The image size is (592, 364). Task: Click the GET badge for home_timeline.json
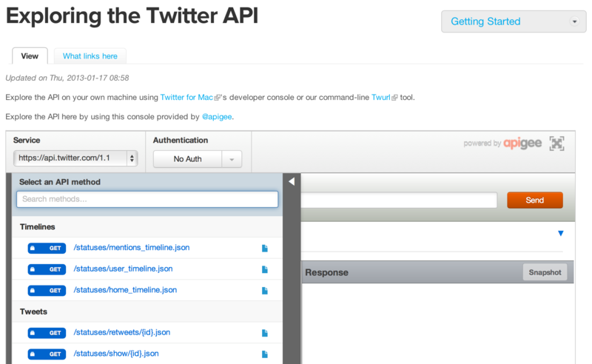coord(47,290)
